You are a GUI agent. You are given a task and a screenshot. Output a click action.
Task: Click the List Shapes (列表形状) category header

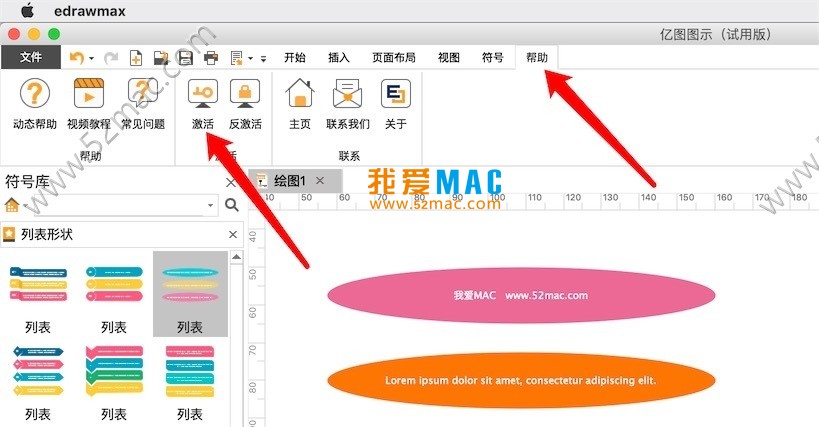point(121,234)
